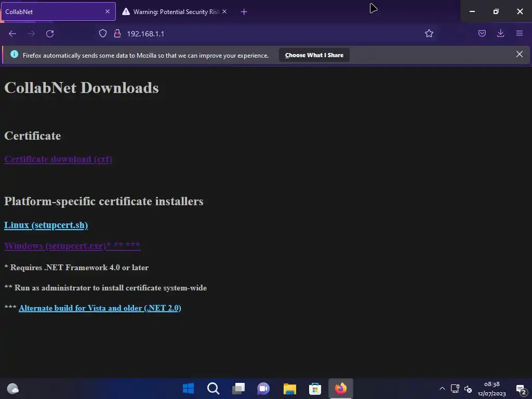Minimize the Firefox window
Viewport: 532px width, 399px height.
point(472,11)
